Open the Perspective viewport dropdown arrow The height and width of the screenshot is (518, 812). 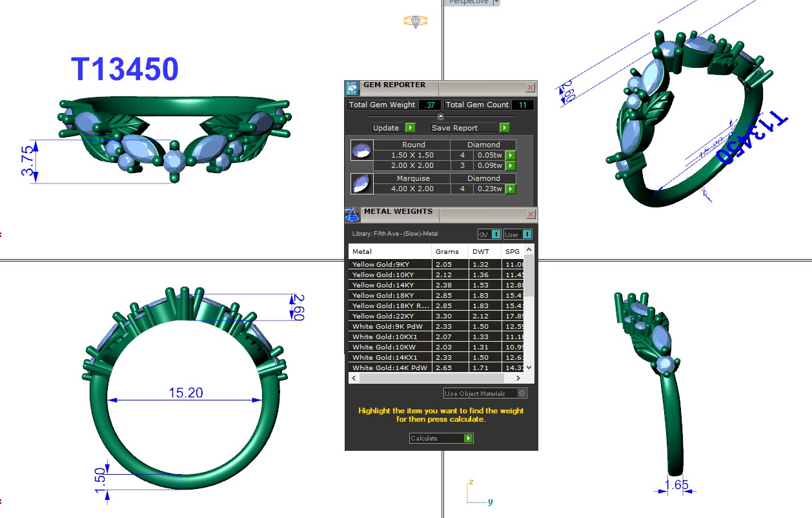[x=496, y=3]
